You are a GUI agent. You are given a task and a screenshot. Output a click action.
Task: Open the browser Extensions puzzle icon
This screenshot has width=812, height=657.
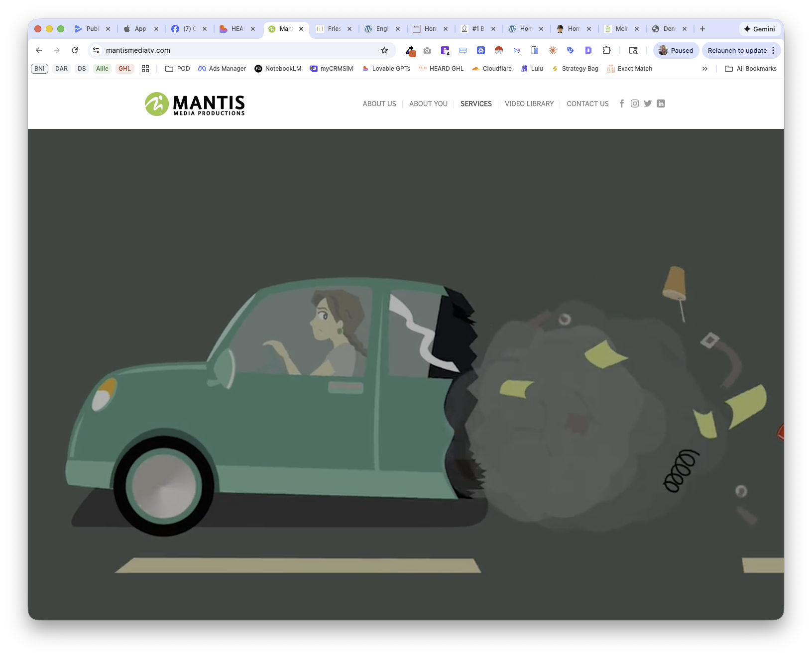[x=606, y=50]
